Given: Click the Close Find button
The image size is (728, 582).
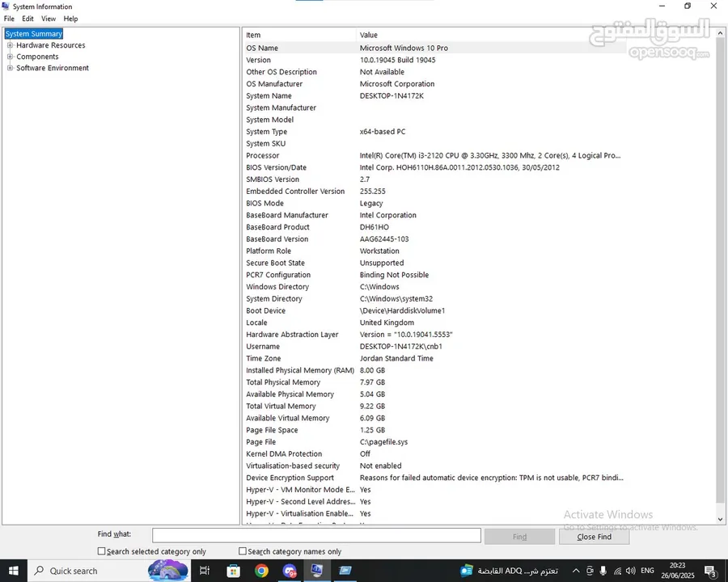Looking at the screenshot, I should 595,537.
